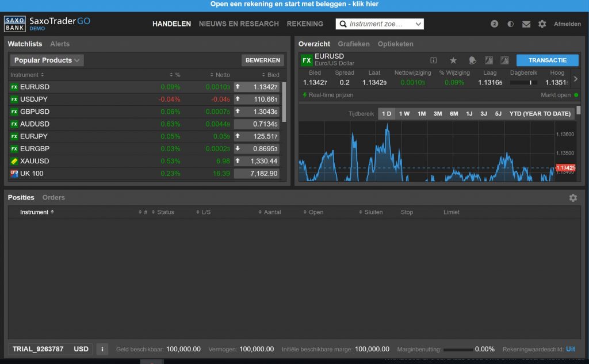This screenshot has width=589, height=364.
Task: Click the Real-time prijzen lightning icon
Action: [305, 95]
